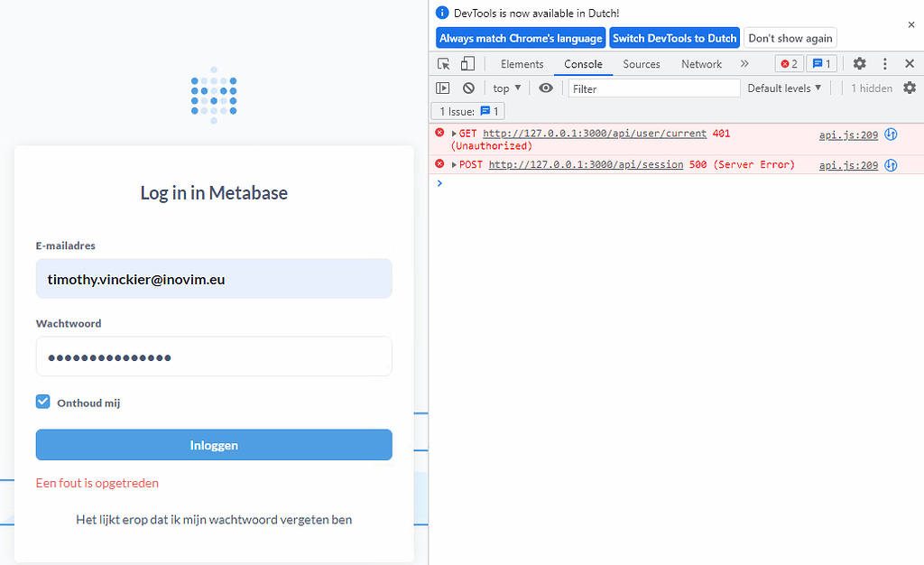This screenshot has width=924, height=565.
Task: Select the inspect element picker icon
Action: [x=443, y=63]
